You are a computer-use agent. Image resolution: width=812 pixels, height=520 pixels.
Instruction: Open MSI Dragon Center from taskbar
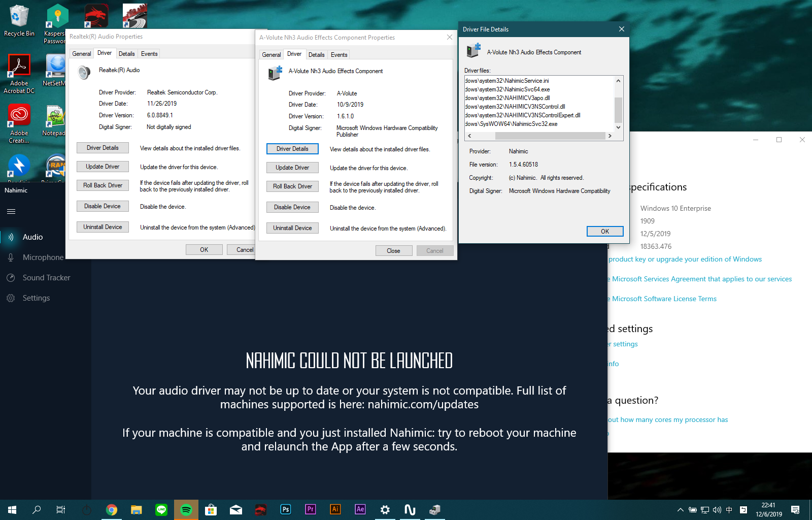tap(260, 510)
